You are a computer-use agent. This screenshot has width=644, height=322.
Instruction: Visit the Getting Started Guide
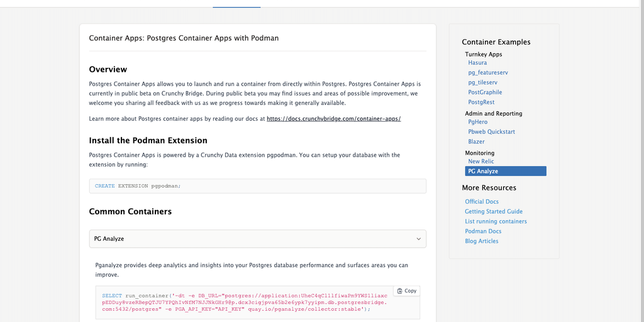click(494, 211)
